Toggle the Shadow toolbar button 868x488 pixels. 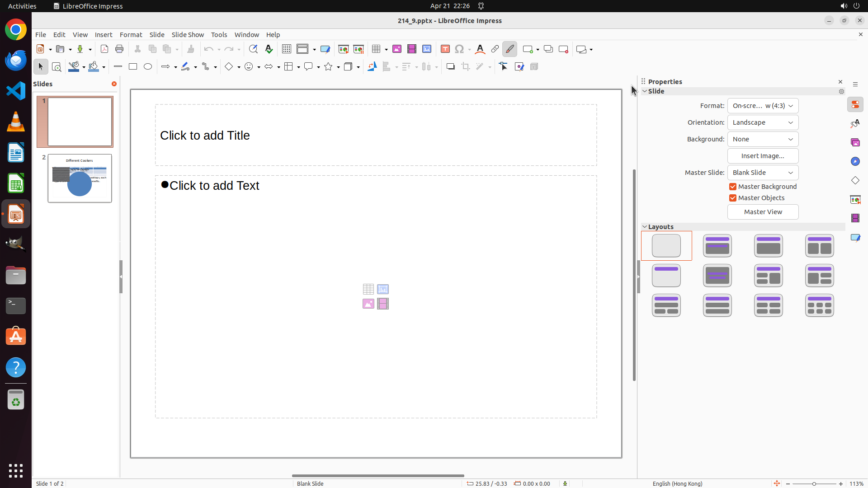(450, 66)
